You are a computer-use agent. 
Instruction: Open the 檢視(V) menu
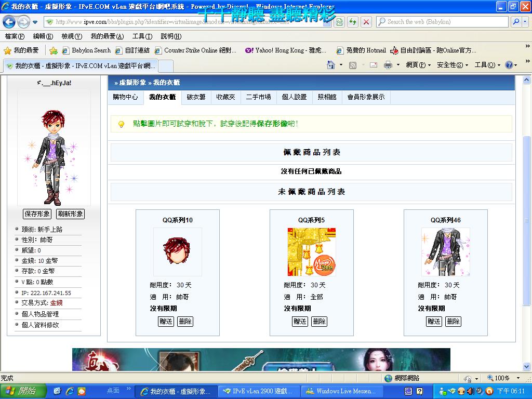pyautogui.click(x=72, y=36)
